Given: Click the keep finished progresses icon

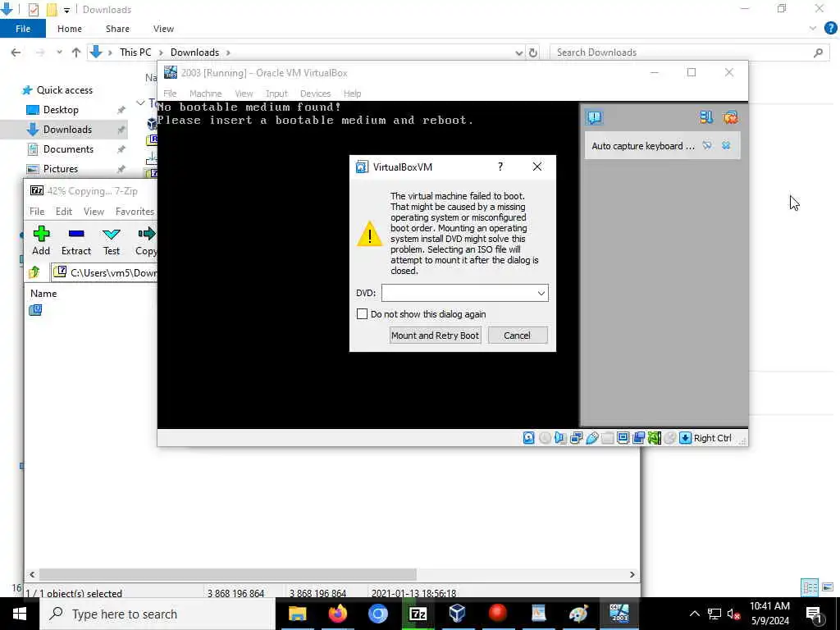Looking at the screenshot, I should click(706, 117).
